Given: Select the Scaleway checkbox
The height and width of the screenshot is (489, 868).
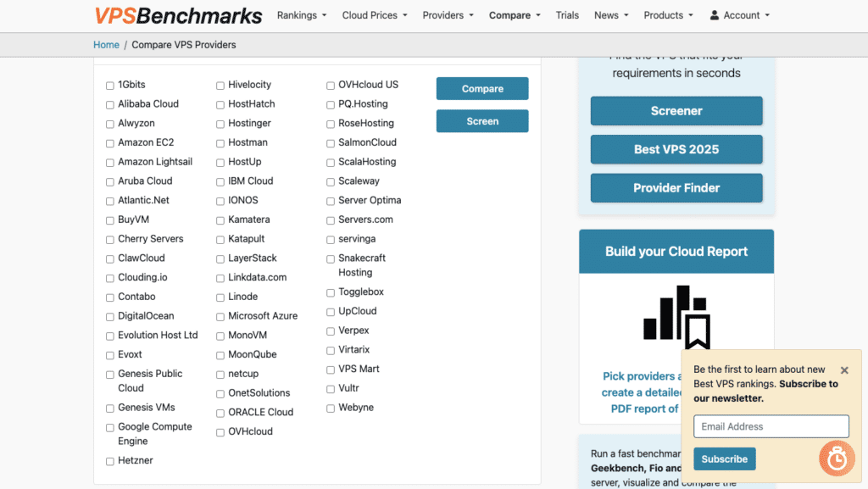Looking at the screenshot, I should tap(331, 182).
